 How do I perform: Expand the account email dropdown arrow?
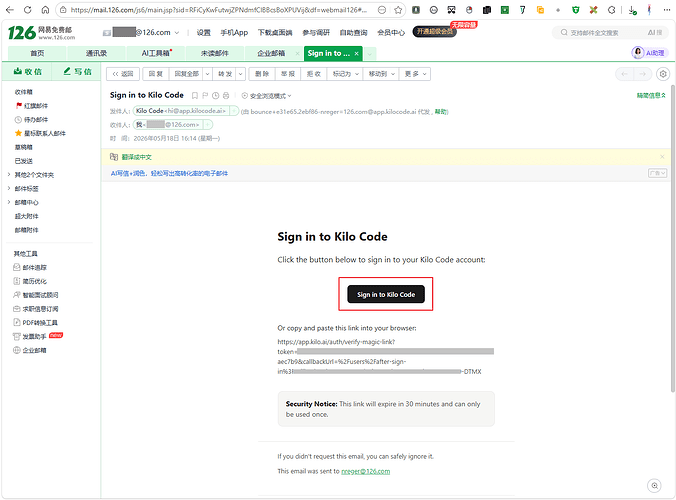coord(177,33)
